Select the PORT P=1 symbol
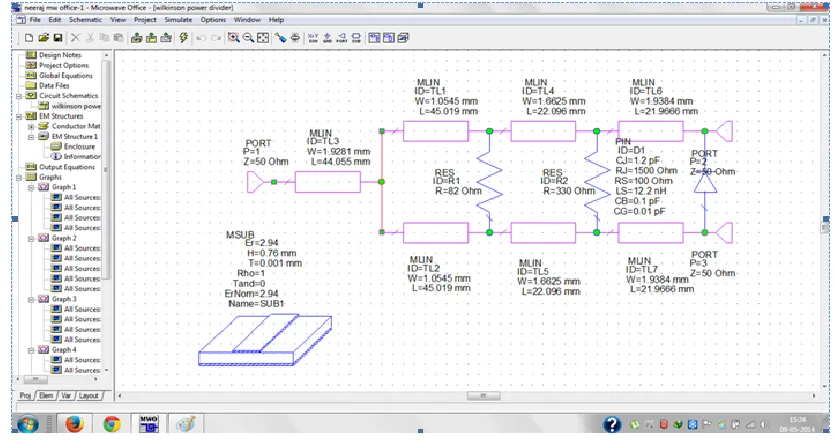The image size is (834, 440). point(255,182)
